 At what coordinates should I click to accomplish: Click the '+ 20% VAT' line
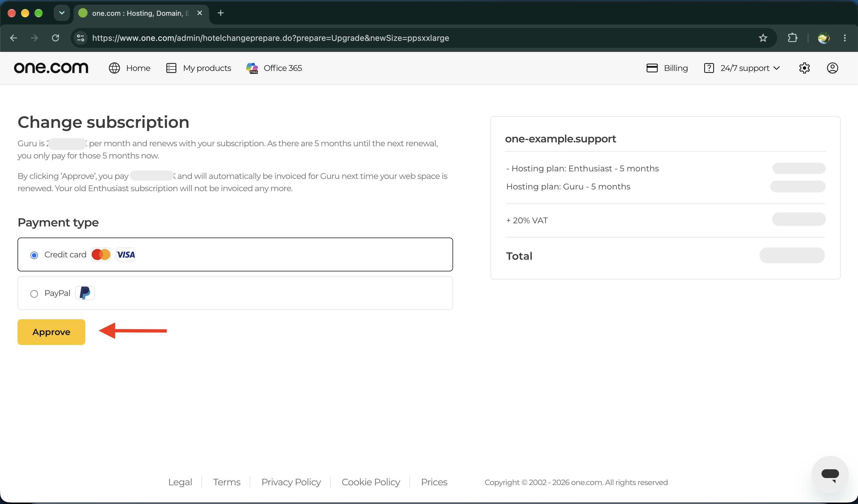(527, 220)
